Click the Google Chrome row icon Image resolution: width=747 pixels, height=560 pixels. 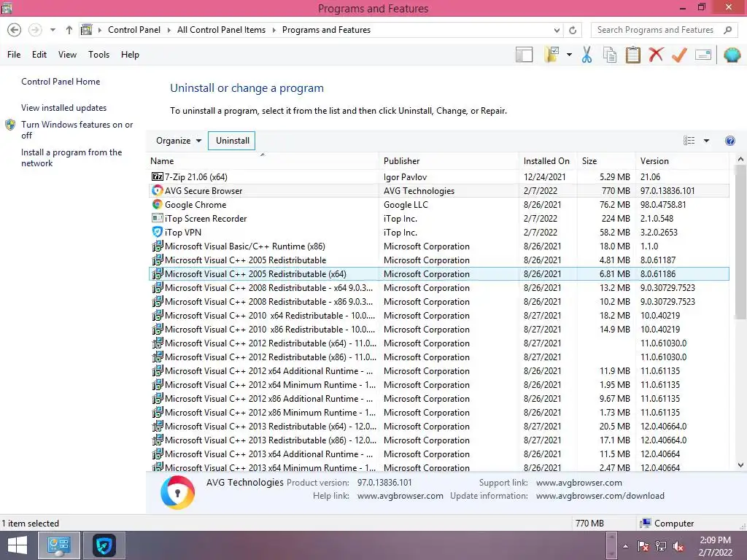[x=158, y=204]
